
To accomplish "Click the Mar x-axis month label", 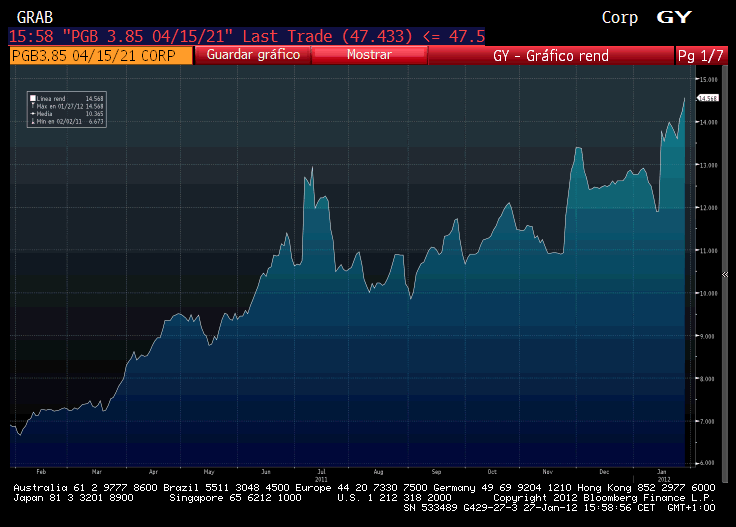I will tap(97, 472).
